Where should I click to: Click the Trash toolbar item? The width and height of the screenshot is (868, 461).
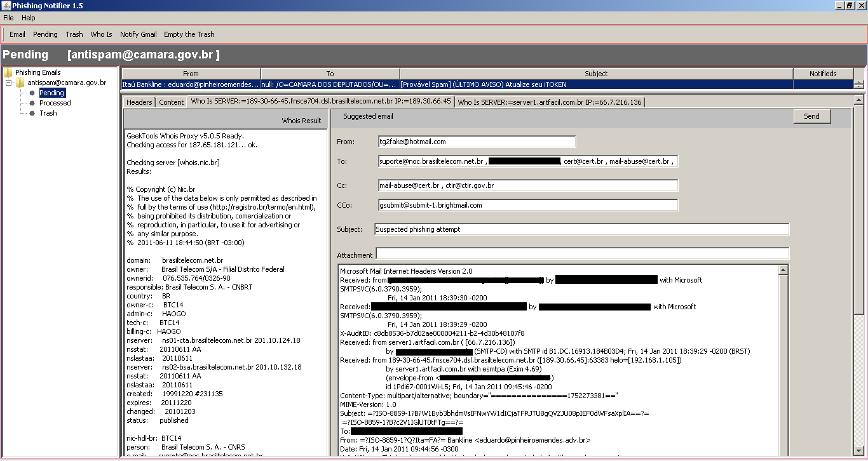(74, 34)
